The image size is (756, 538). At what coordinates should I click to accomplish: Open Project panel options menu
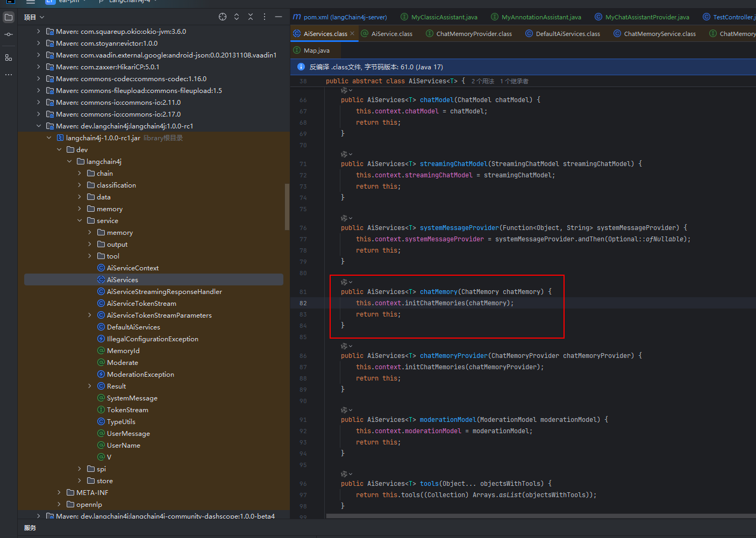point(265,17)
